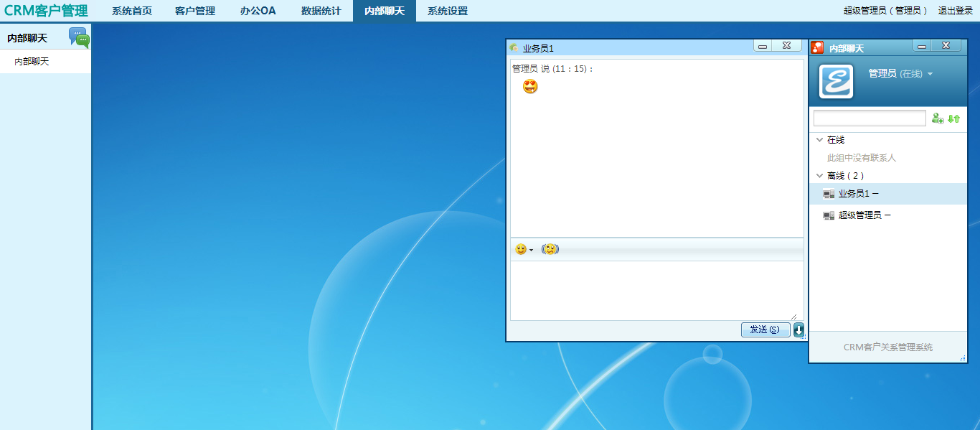Collapse the 在线 contact group

click(819, 140)
